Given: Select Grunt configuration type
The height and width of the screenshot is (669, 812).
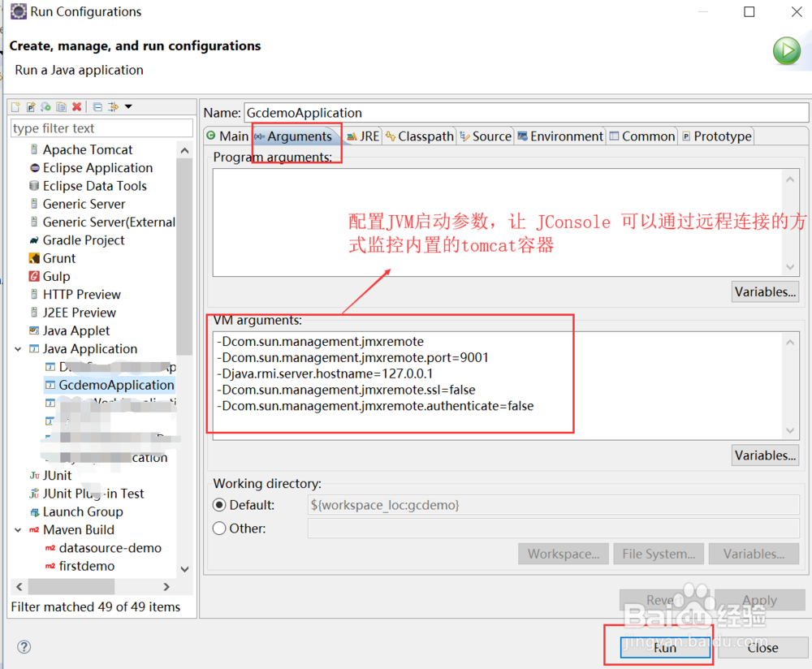Looking at the screenshot, I should [59, 258].
